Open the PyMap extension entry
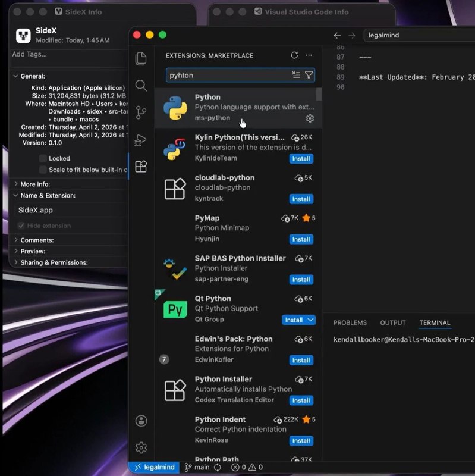 238,228
